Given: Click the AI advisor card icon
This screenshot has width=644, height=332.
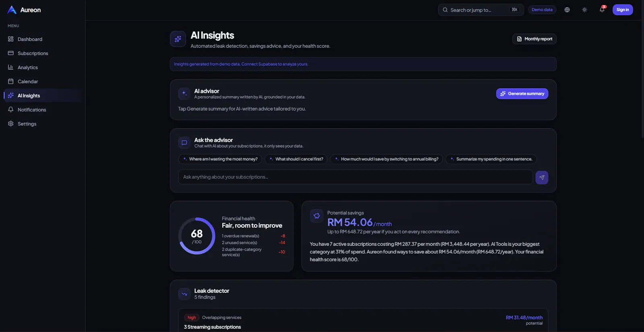Looking at the screenshot, I should (x=184, y=93).
